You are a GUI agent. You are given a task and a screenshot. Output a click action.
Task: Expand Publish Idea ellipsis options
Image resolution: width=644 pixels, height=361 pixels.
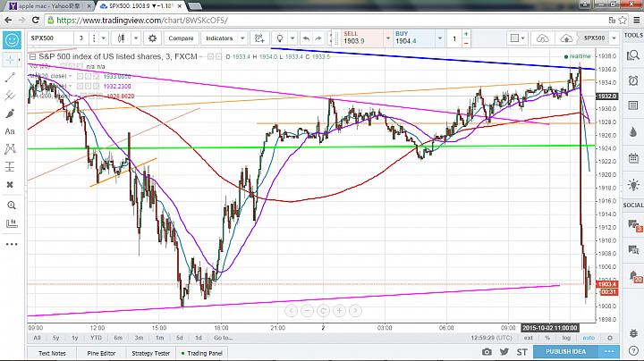coord(609,351)
